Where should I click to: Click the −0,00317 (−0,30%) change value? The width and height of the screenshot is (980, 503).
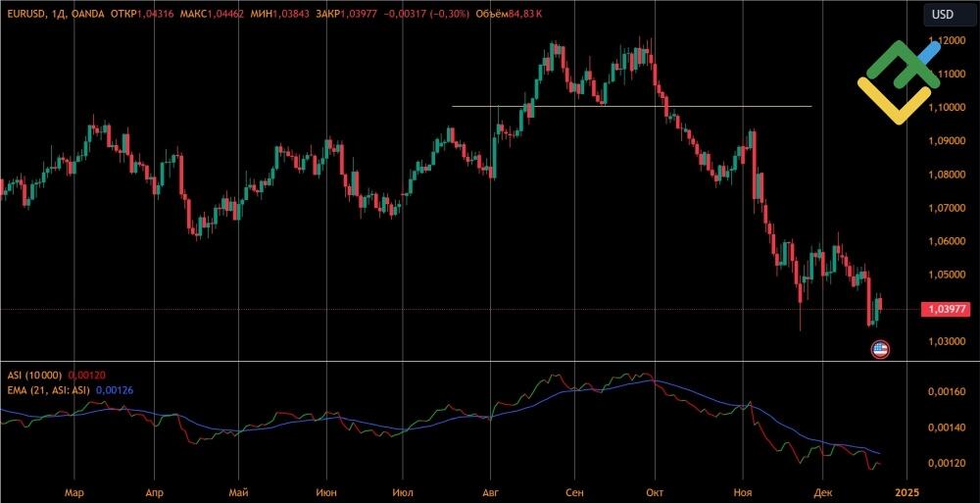425,14
